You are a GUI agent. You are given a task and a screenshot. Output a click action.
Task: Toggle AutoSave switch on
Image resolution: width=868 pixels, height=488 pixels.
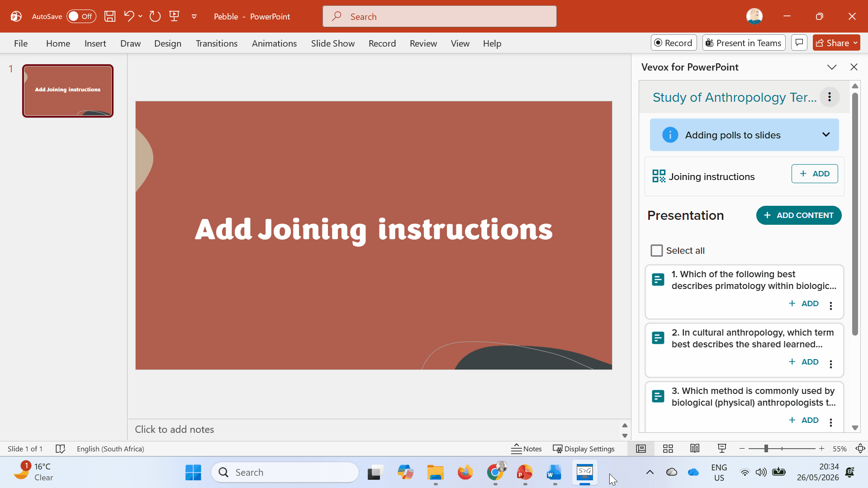[x=81, y=17]
